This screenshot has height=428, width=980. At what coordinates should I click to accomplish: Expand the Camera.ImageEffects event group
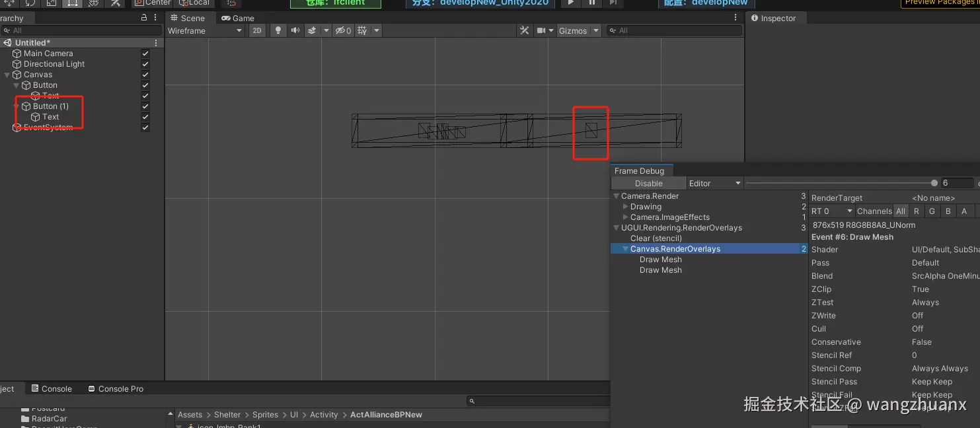(x=626, y=217)
